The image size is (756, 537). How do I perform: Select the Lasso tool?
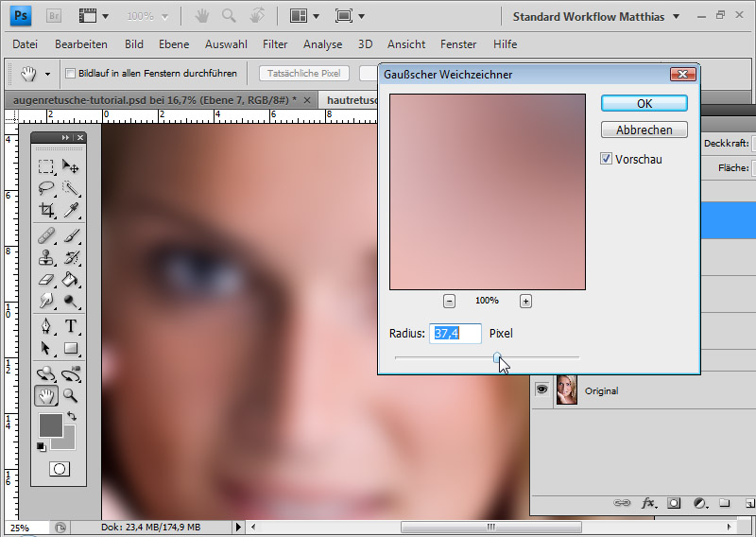(45, 188)
